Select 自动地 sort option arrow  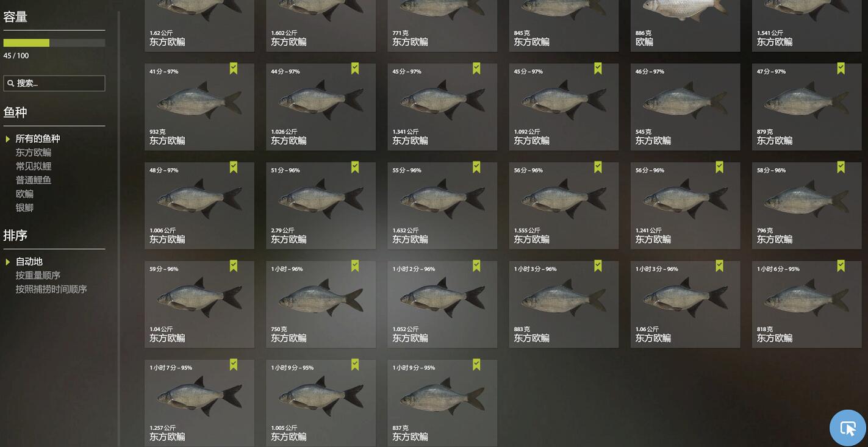coord(8,262)
